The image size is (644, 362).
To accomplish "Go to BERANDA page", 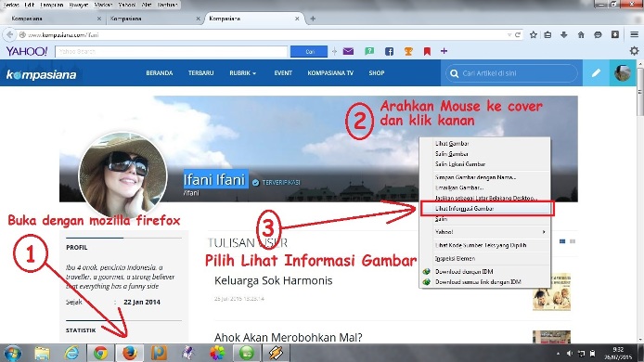I will click(160, 73).
